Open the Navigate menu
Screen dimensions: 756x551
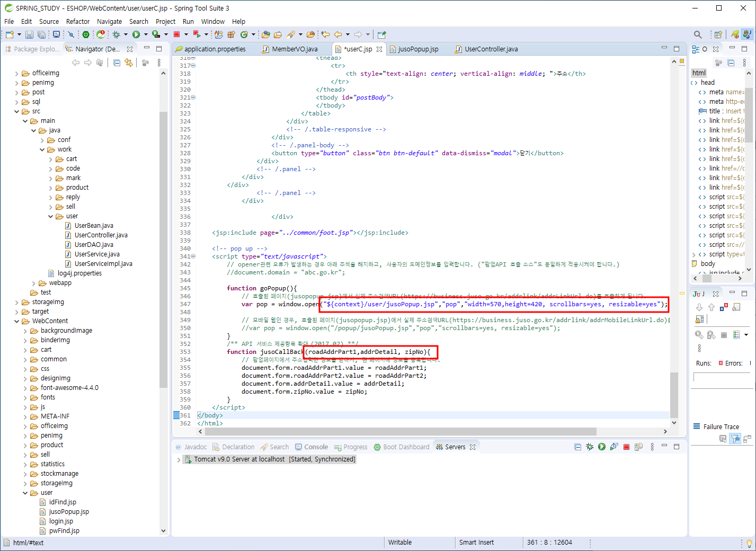tap(109, 21)
